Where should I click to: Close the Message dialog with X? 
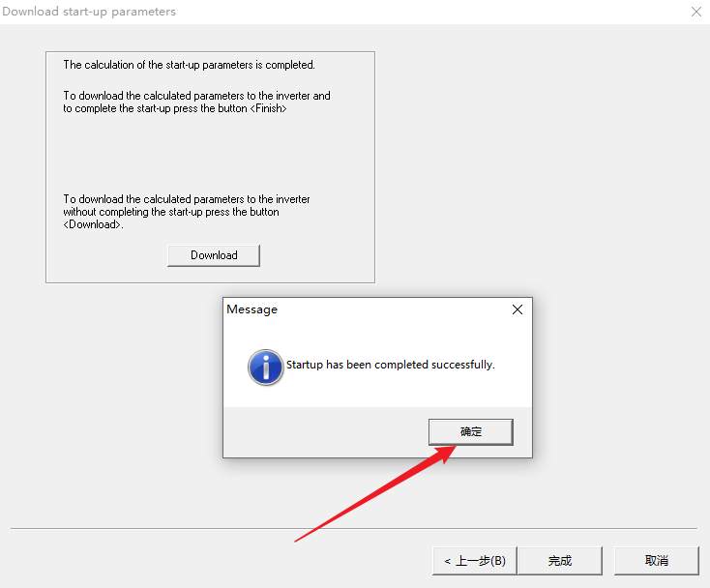(518, 309)
